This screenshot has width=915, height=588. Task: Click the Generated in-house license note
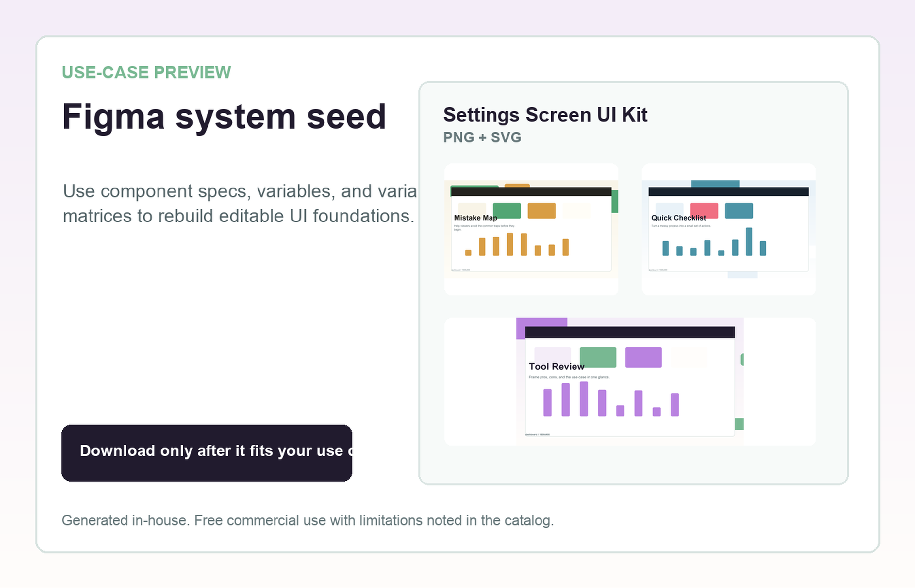(x=308, y=521)
